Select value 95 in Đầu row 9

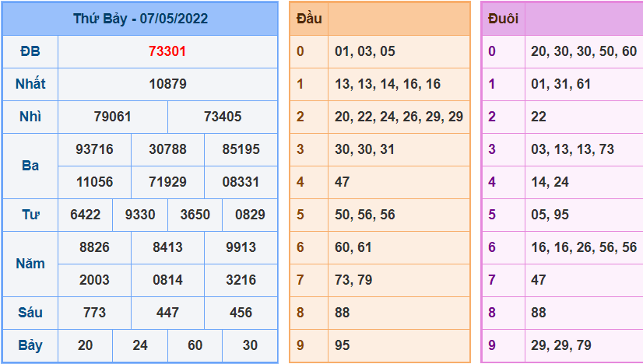click(x=342, y=345)
